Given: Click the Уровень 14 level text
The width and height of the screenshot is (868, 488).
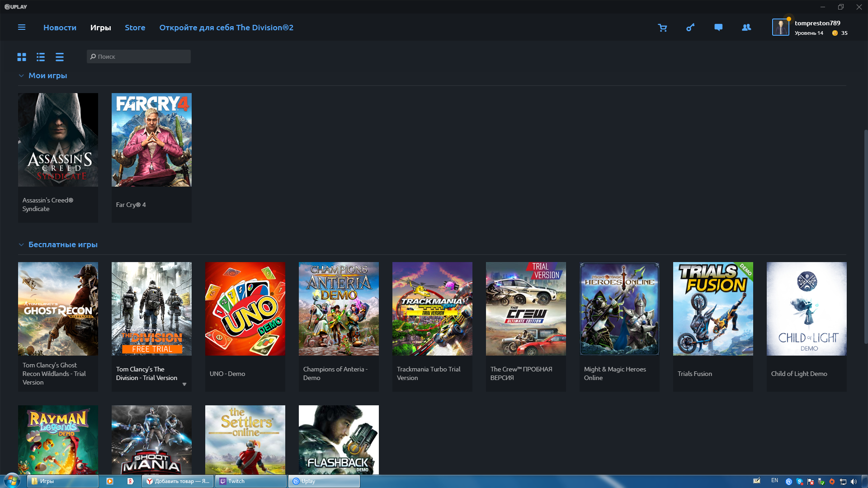Looking at the screenshot, I should tap(809, 33).
